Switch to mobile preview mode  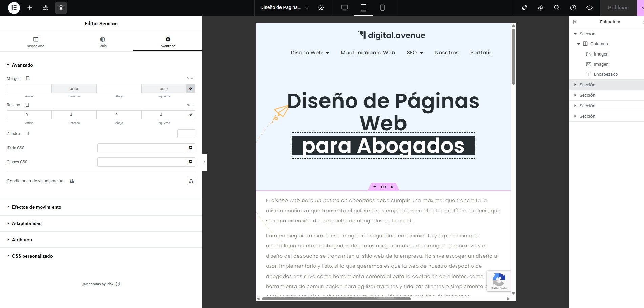coord(382,7)
